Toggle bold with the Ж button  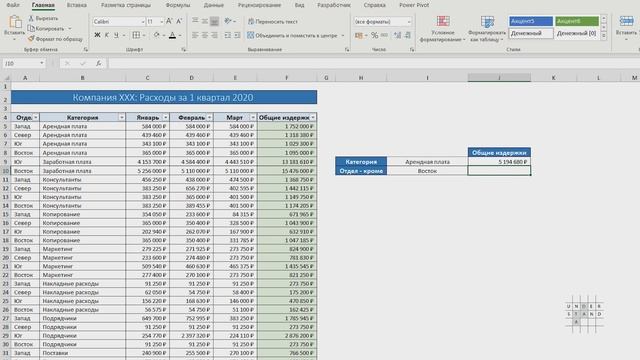[x=97, y=36]
